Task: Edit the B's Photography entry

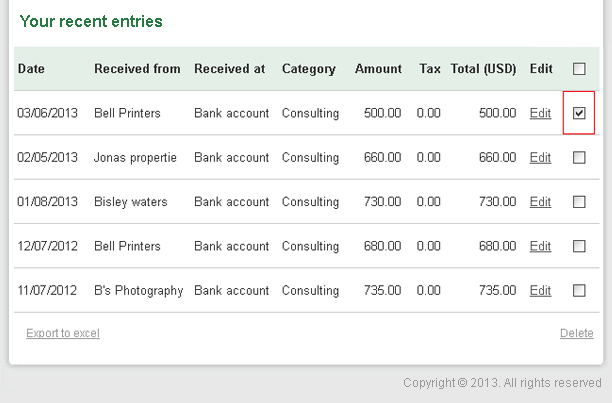Action: click(540, 290)
